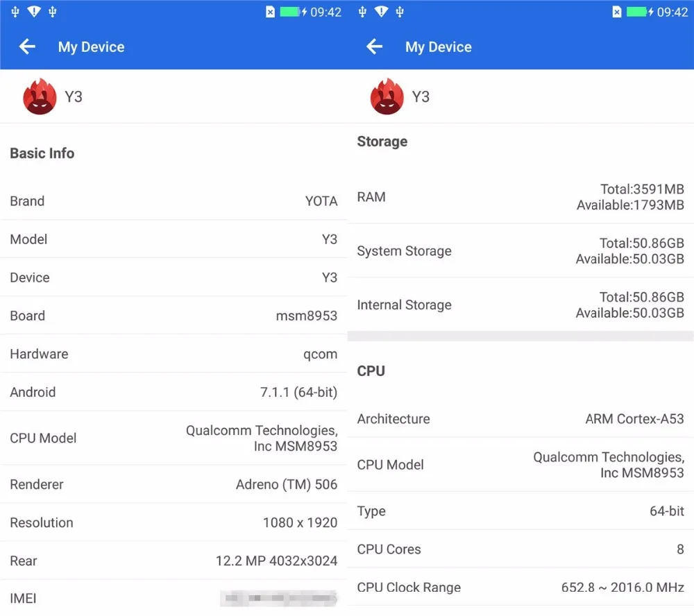Tap the Basic Info section heading
Viewport: 694px width, 616px height.
tap(42, 153)
